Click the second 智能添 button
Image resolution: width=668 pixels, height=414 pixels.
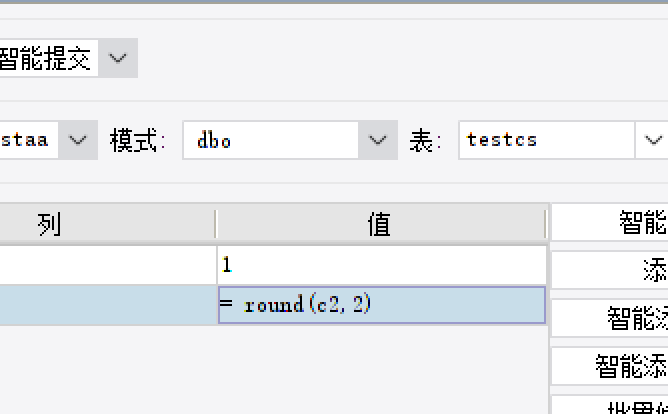(x=610, y=366)
